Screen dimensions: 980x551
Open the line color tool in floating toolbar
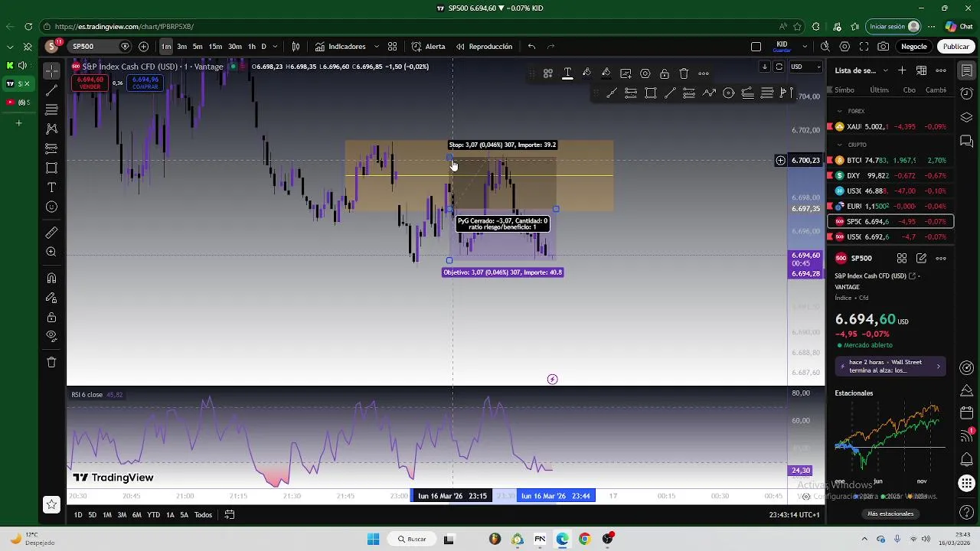(x=586, y=73)
